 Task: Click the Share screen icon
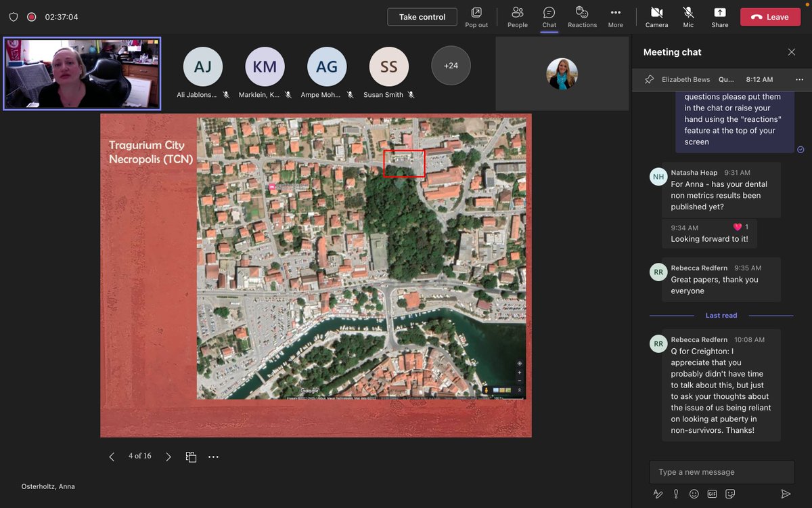click(720, 13)
